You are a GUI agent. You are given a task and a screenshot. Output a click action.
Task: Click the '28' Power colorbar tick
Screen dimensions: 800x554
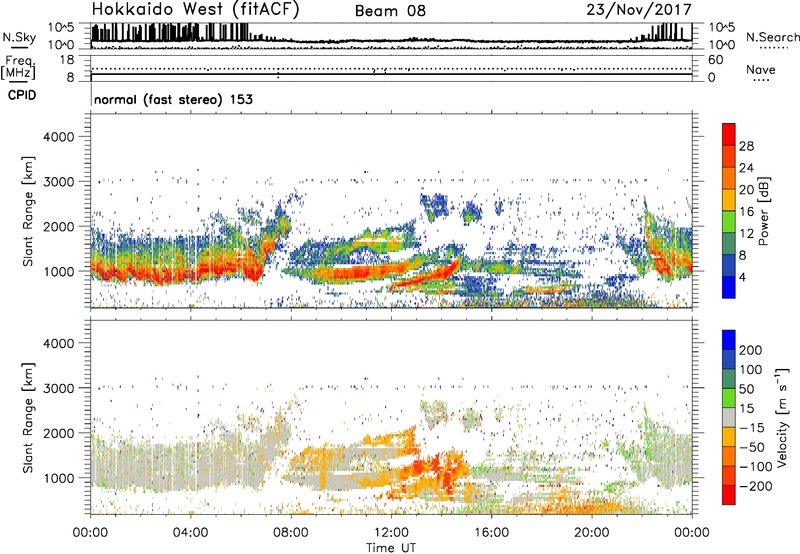(x=746, y=146)
